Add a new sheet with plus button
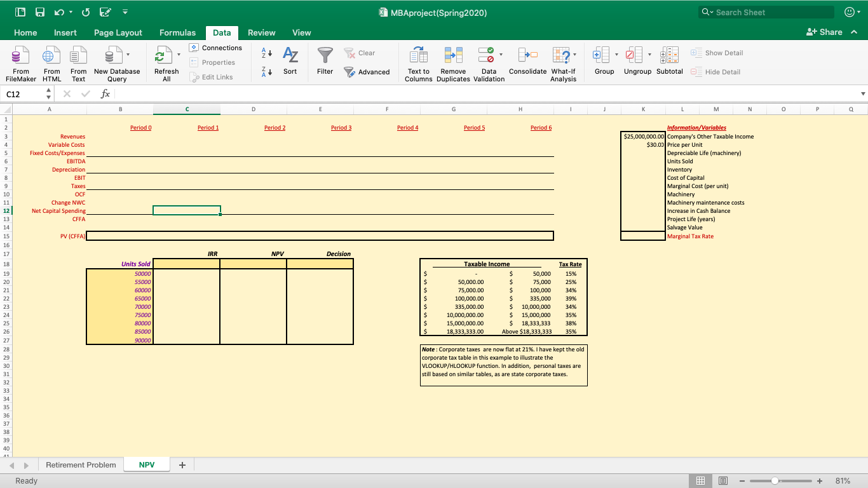This screenshot has height=488, width=868. [x=182, y=465]
